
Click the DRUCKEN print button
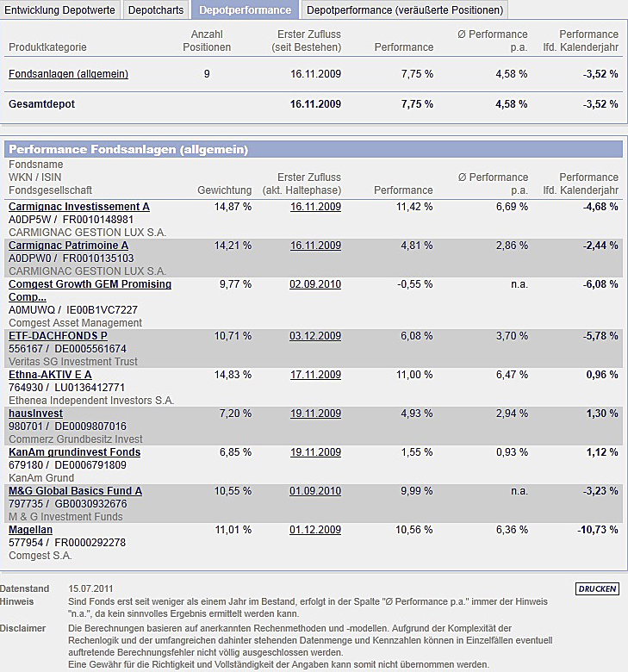597,588
